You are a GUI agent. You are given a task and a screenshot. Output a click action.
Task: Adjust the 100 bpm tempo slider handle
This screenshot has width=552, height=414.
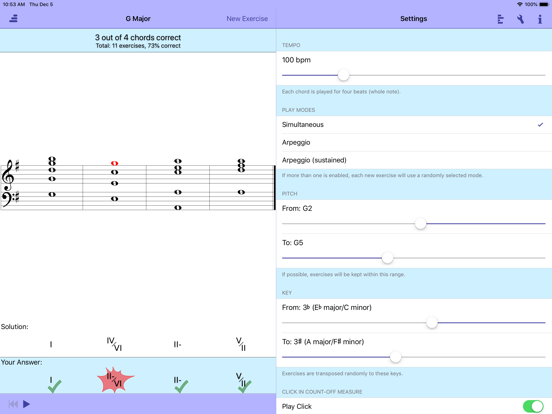(343, 75)
